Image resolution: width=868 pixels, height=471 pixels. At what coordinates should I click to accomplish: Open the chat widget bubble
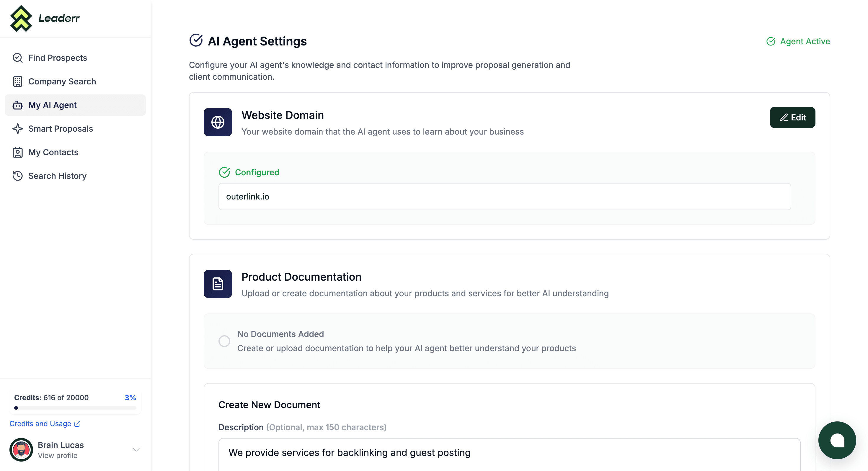[837, 440]
